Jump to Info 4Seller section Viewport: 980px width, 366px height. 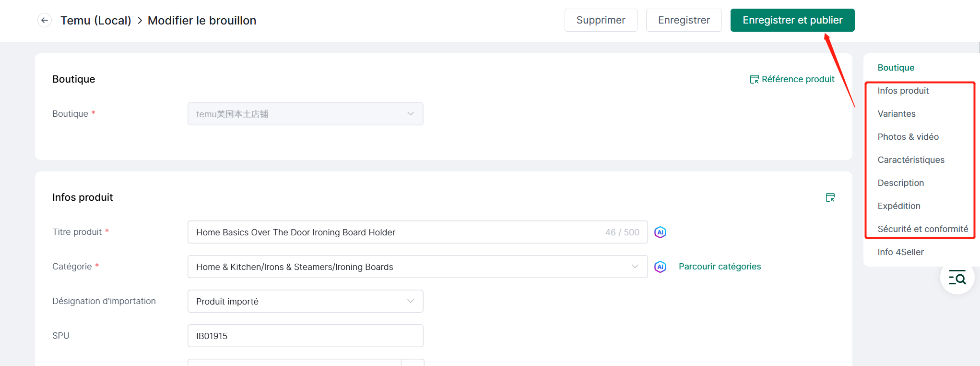[x=900, y=252]
